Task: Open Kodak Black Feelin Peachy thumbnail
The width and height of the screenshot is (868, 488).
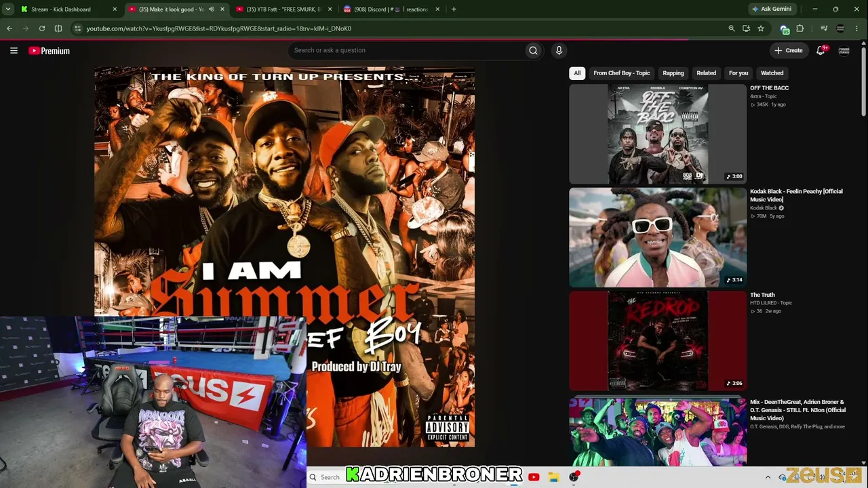Action: 658,238
